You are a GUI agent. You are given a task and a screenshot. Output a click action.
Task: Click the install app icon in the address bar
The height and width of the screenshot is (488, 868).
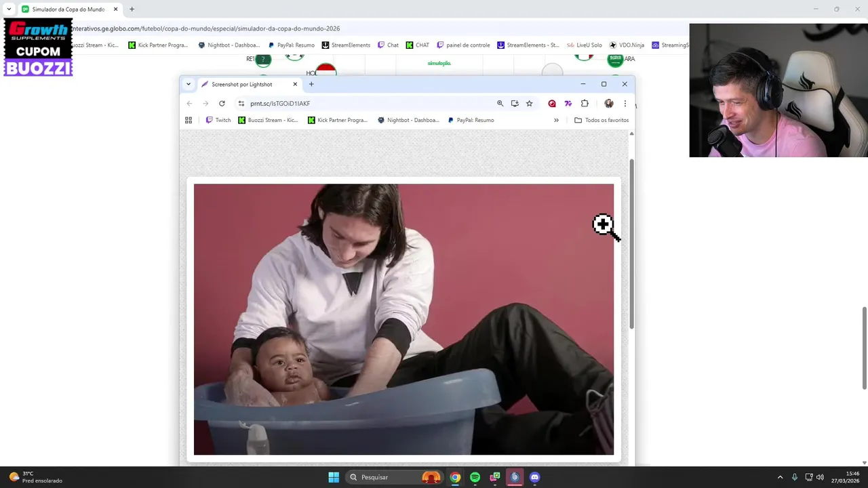[515, 104]
